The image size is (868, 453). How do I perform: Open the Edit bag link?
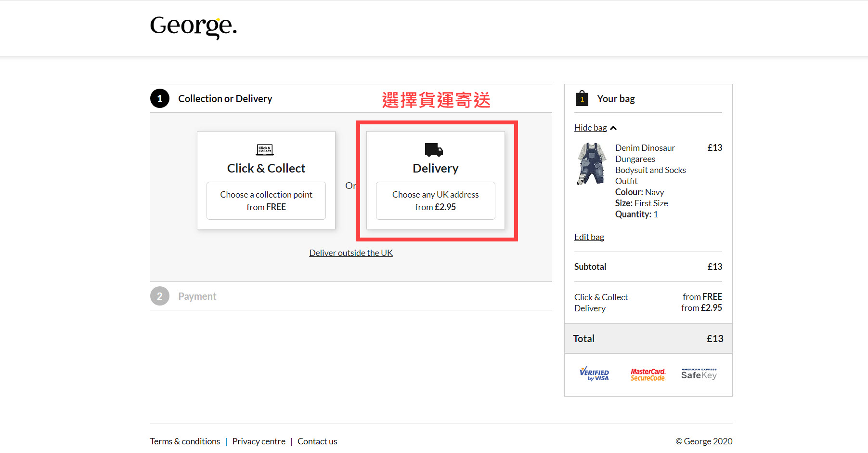click(x=589, y=237)
